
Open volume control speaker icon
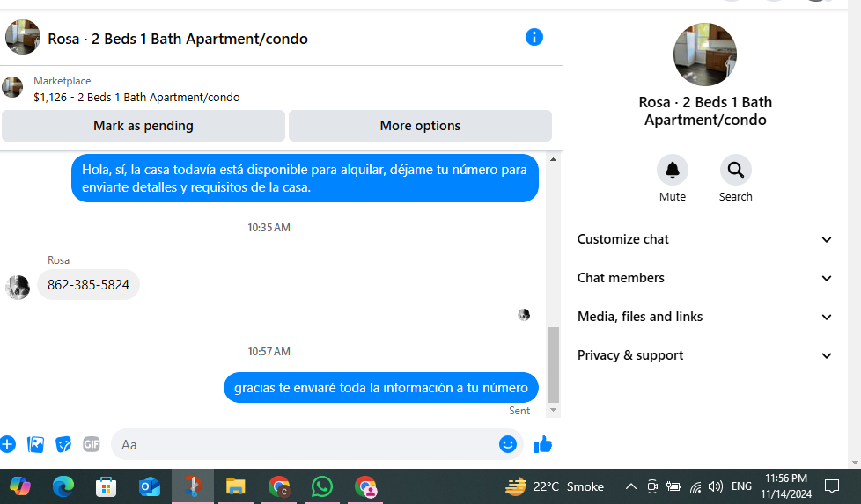click(x=716, y=486)
